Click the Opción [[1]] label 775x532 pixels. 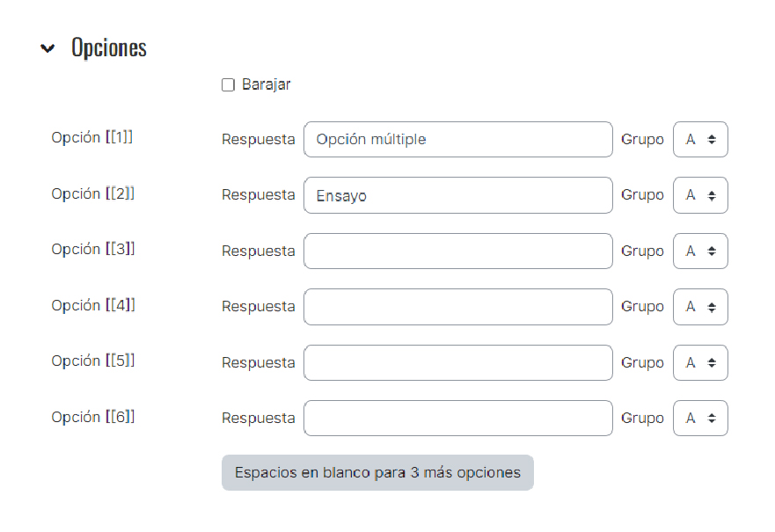pos(92,137)
